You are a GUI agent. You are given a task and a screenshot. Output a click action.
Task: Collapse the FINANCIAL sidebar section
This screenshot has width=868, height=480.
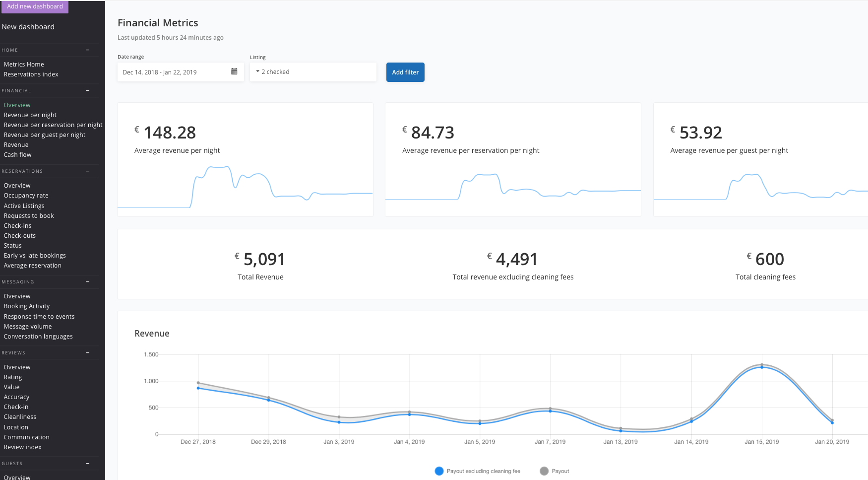pyautogui.click(x=88, y=91)
